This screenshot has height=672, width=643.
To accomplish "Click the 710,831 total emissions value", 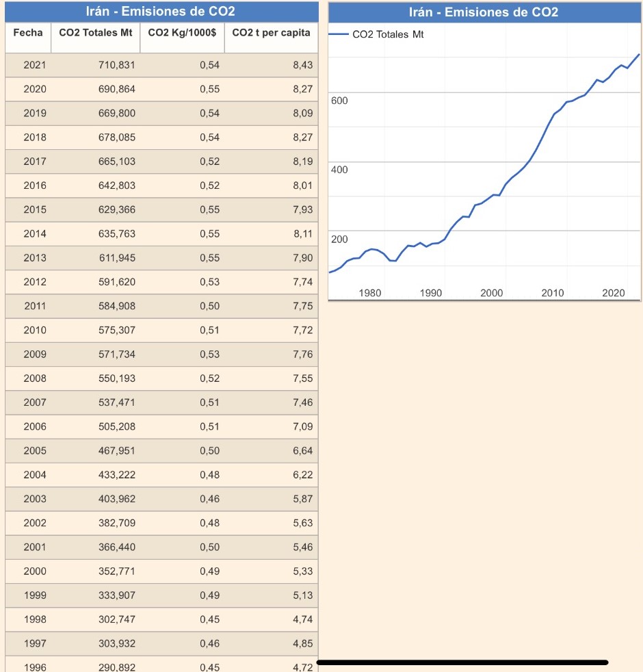I will pyautogui.click(x=117, y=65).
